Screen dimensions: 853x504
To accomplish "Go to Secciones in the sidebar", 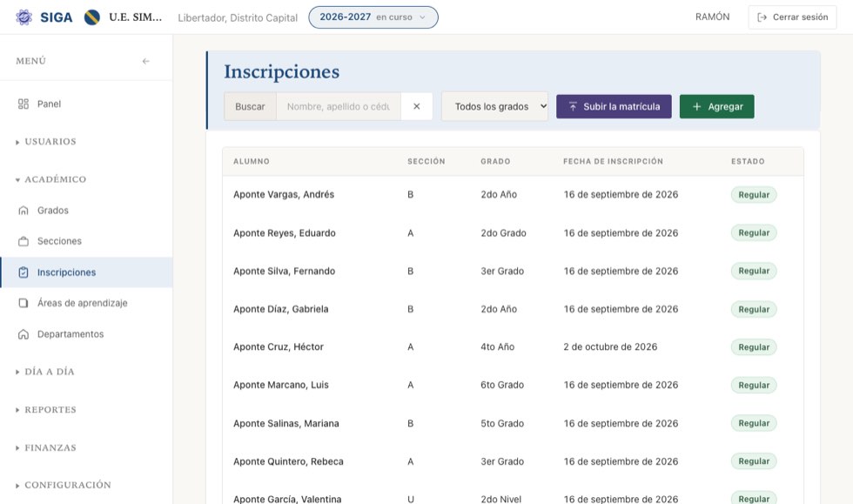I will (x=86, y=241).
